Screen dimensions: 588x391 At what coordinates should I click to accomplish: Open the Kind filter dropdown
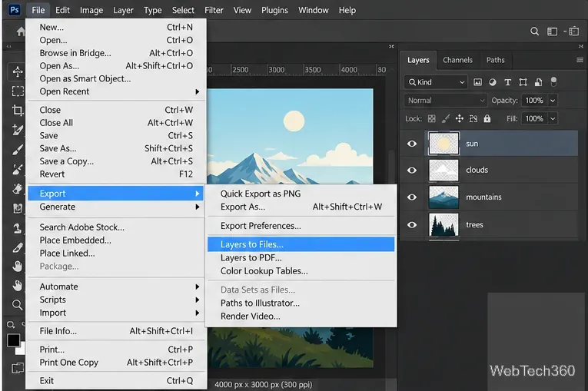point(436,82)
